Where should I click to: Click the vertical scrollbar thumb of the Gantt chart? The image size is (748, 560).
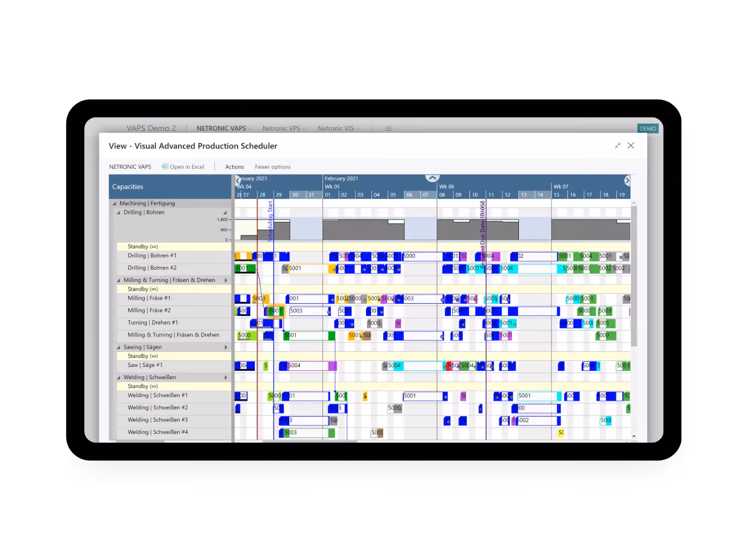[634, 276]
